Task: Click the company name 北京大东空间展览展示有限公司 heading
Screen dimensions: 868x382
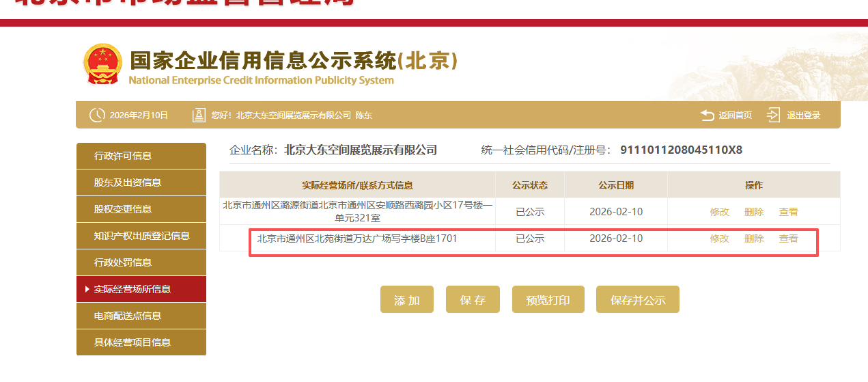Action: pyautogui.click(x=361, y=150)
